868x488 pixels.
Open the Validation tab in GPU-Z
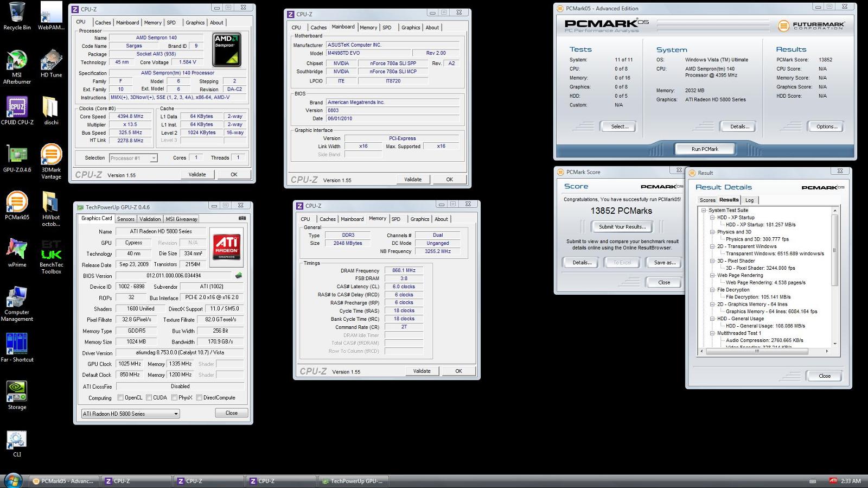(x=150, y=219)
